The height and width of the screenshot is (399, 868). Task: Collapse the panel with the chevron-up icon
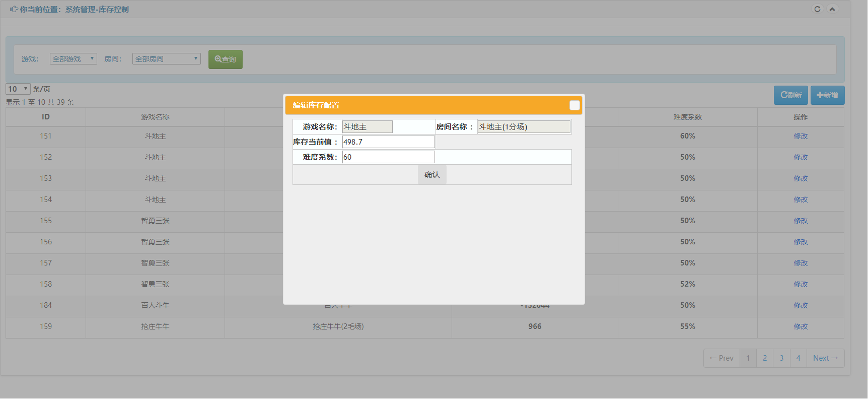pyautogui.click(x=832, y=9)
